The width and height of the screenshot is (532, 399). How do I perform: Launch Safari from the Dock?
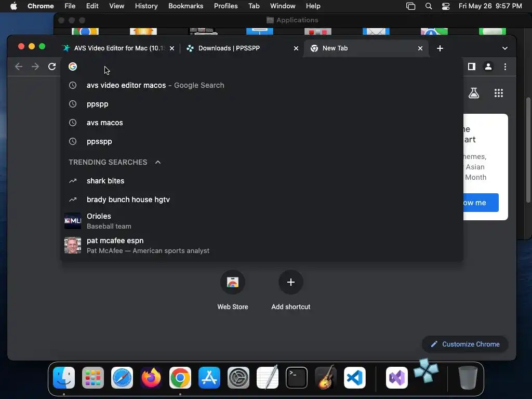[122, 377]
